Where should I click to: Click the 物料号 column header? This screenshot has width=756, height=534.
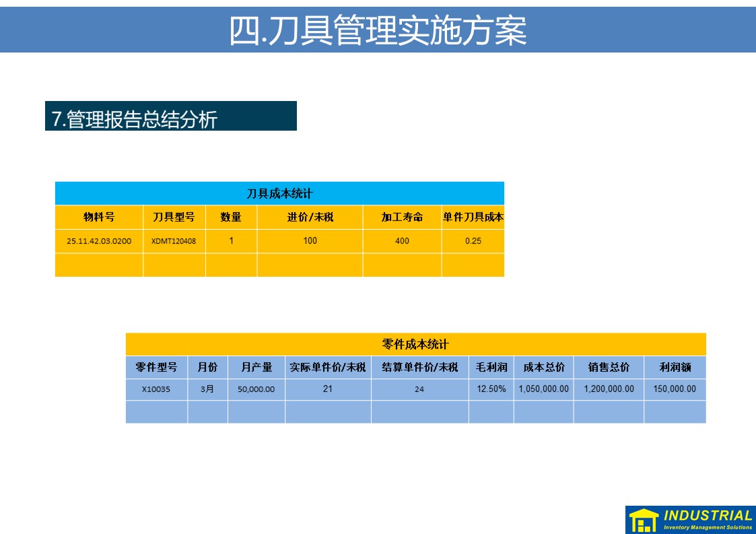pyautogui.click(x=99, y=218)
